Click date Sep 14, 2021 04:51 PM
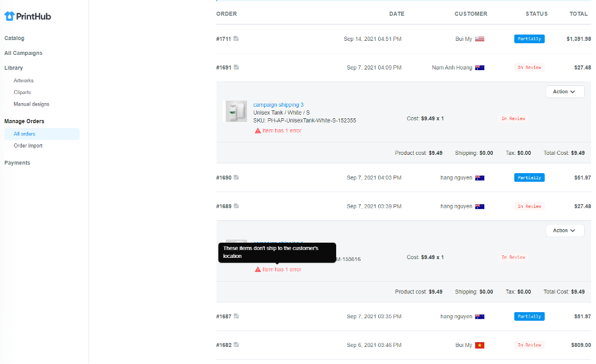Screen dimensions: 596x364 (373, 39)
